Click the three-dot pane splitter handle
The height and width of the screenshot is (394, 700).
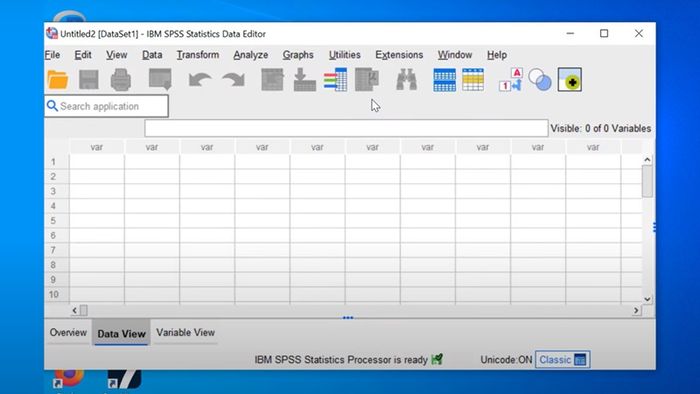coord(348,318)
